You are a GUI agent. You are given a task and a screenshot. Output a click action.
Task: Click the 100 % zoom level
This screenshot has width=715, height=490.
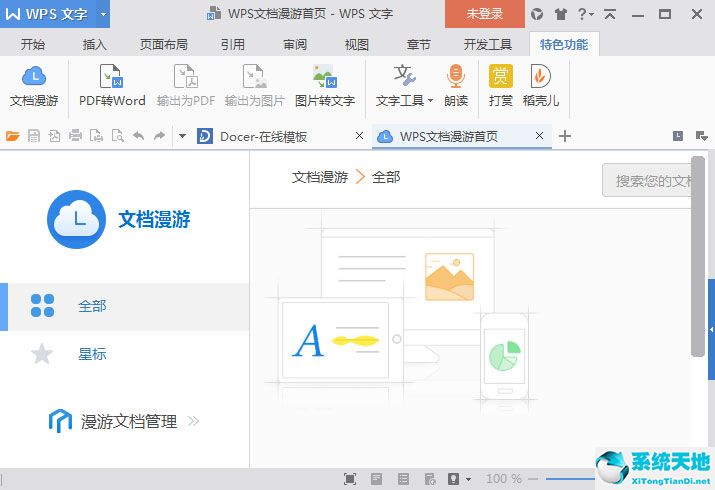(x=504, y=479)
